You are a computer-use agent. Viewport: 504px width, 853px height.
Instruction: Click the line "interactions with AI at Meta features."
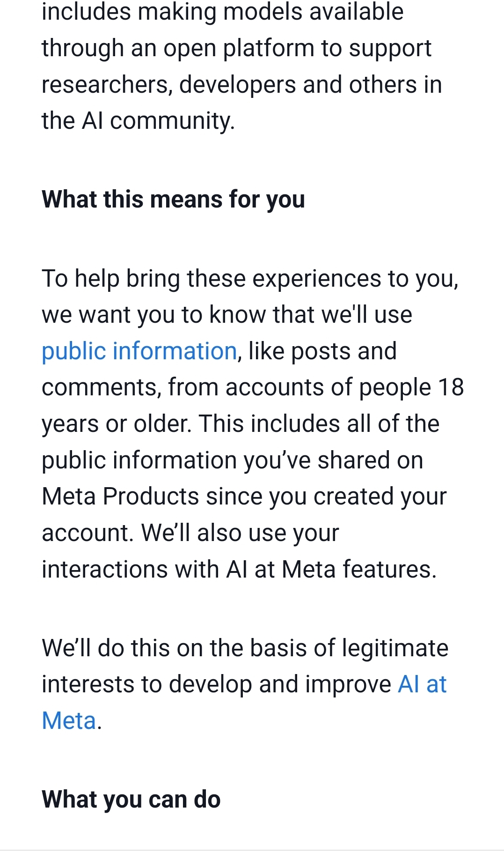click(239, 570)
